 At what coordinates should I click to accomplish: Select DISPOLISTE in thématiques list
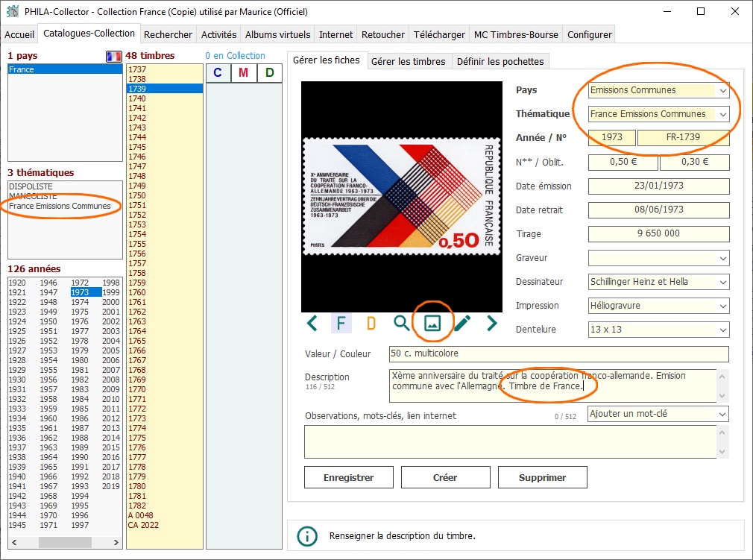click(x=31, y=186)
